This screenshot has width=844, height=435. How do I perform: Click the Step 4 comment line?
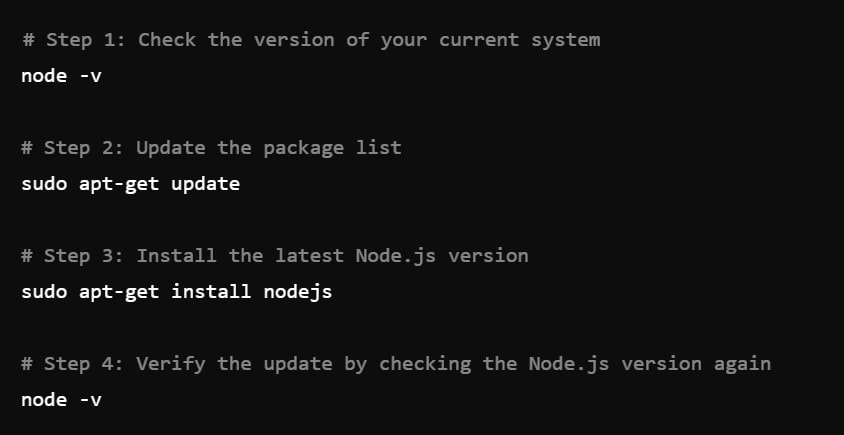396,364
